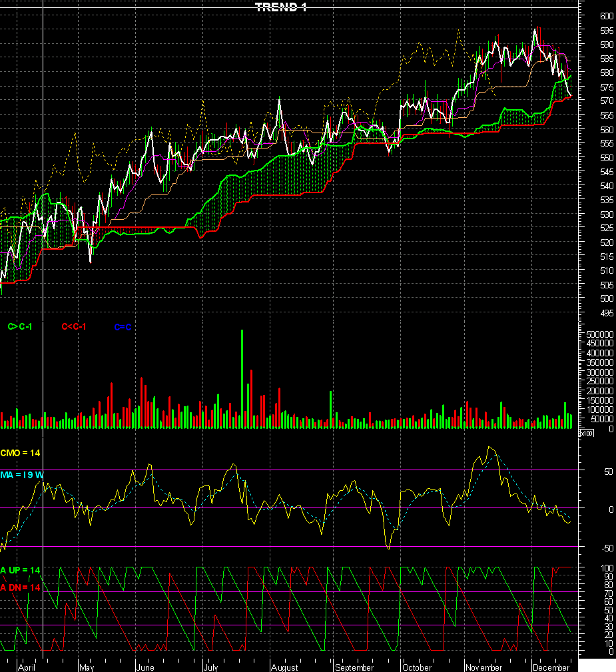Click the 100000 volume scale value
This screenshot has width=616, height=672.
point(600,410)
